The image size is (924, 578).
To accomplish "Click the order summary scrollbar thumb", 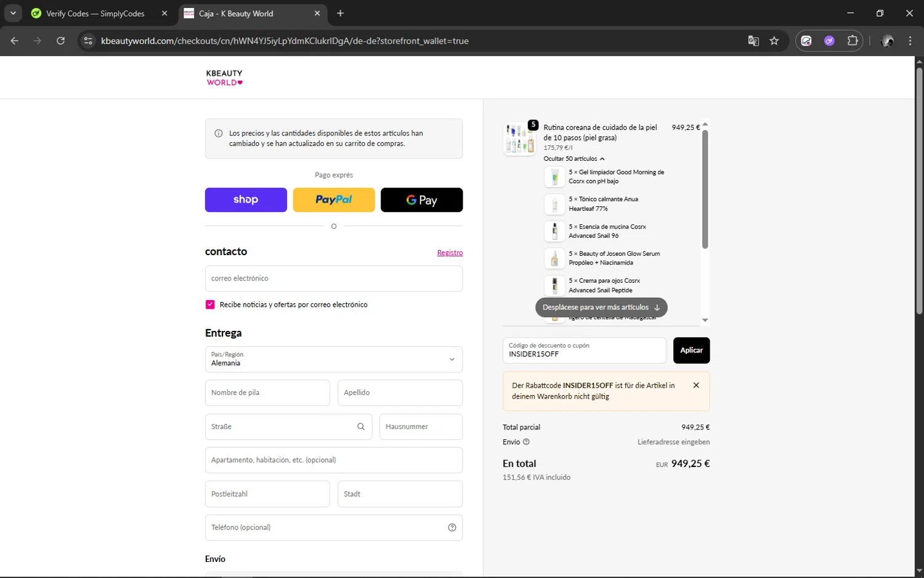I will tap(705, 189).
